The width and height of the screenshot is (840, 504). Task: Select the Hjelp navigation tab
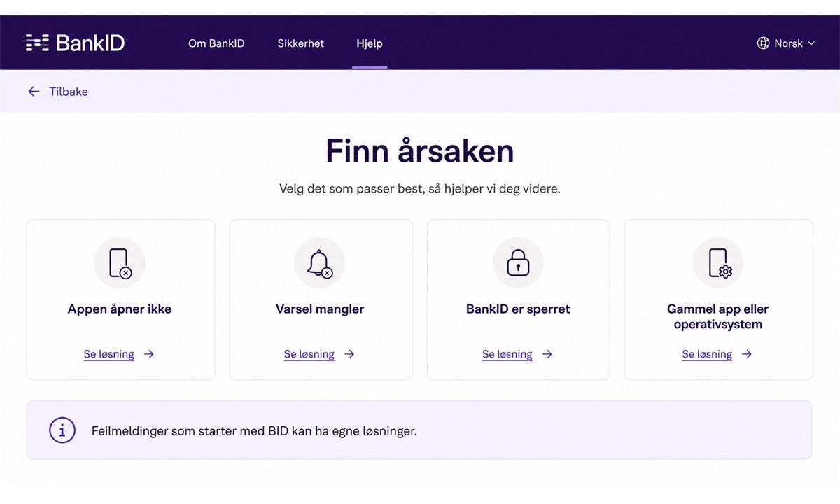pyautogui.click(x=370, y=43)
